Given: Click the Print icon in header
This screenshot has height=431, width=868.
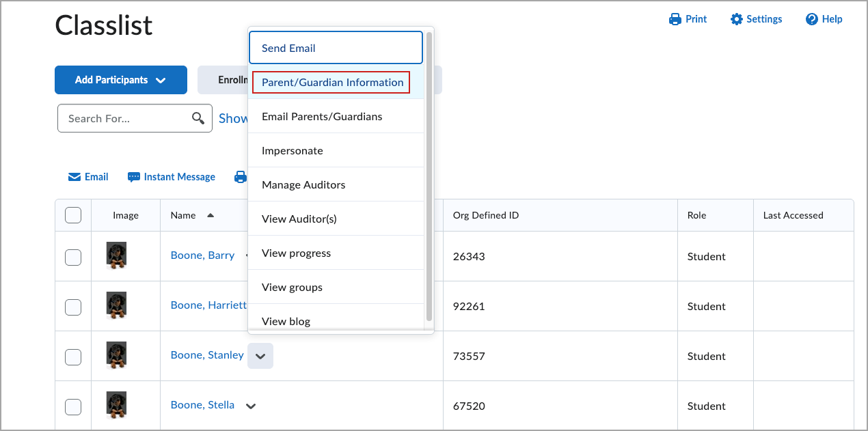Looking at the screenshot, I should pyautogui.click(x=675, y=19).
